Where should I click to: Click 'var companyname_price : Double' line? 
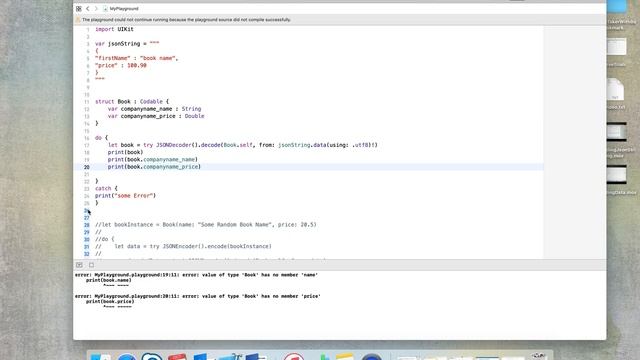pyautogui.click(x=156, y=116)
